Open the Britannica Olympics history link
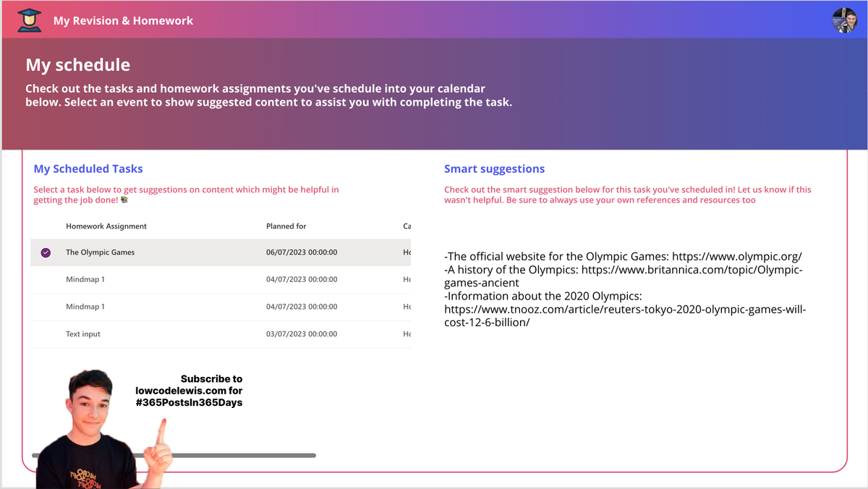The height and width of the screenshot is (489, 868). (692, 270)
